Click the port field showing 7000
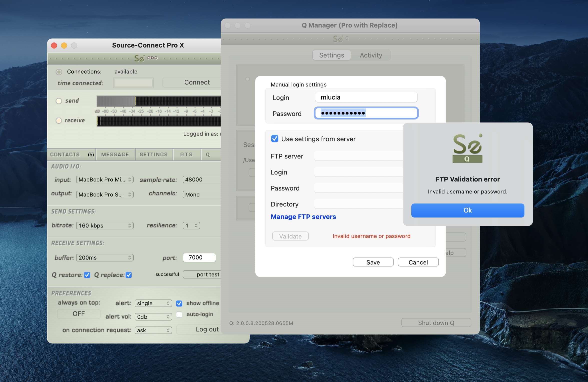 [199, 257]
